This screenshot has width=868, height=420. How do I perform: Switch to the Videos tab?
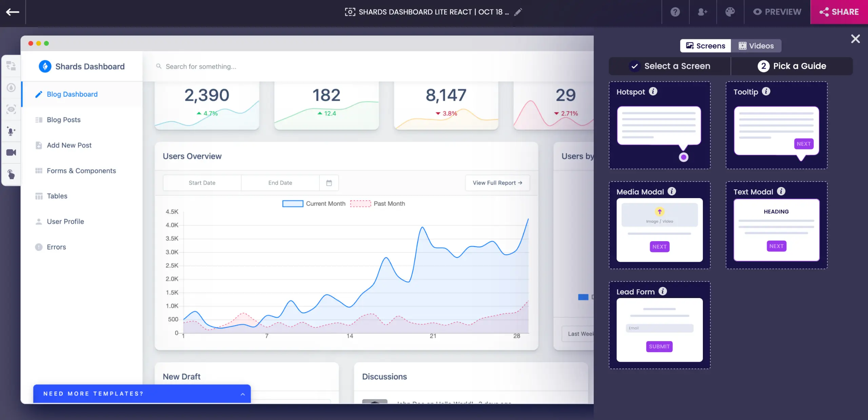pos(756,46)
